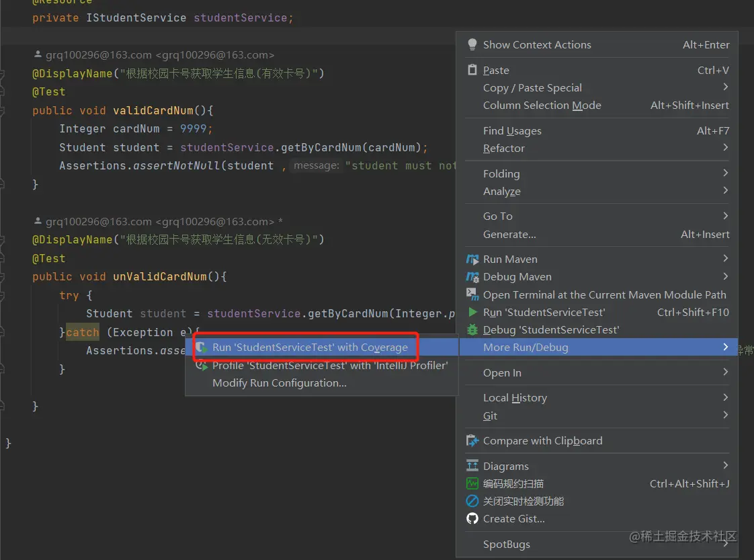The width and height of the screenshot is (754, 560).
Task: Click the Show Context Actions lightbulb icon
Action: 472,45
